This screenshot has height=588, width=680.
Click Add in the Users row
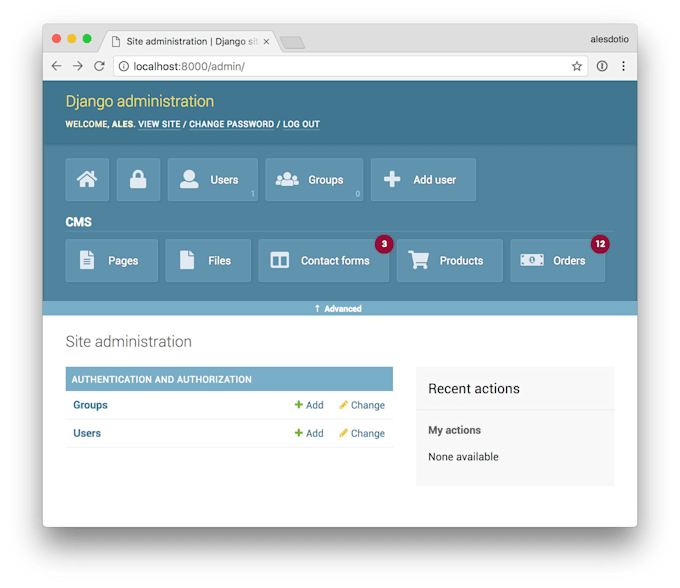click(309, 433)
